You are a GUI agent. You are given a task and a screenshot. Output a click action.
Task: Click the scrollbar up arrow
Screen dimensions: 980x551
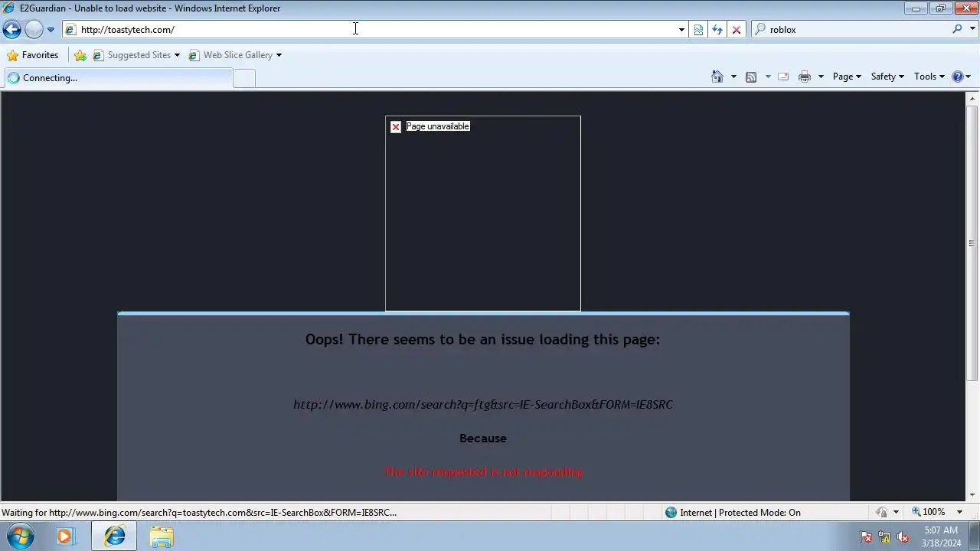click(972, 99)
